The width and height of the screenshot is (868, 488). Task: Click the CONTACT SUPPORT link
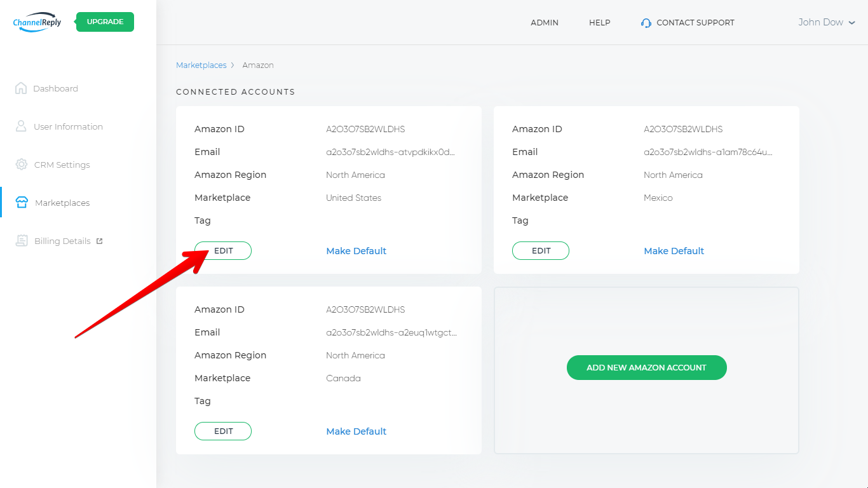point(695,22)
